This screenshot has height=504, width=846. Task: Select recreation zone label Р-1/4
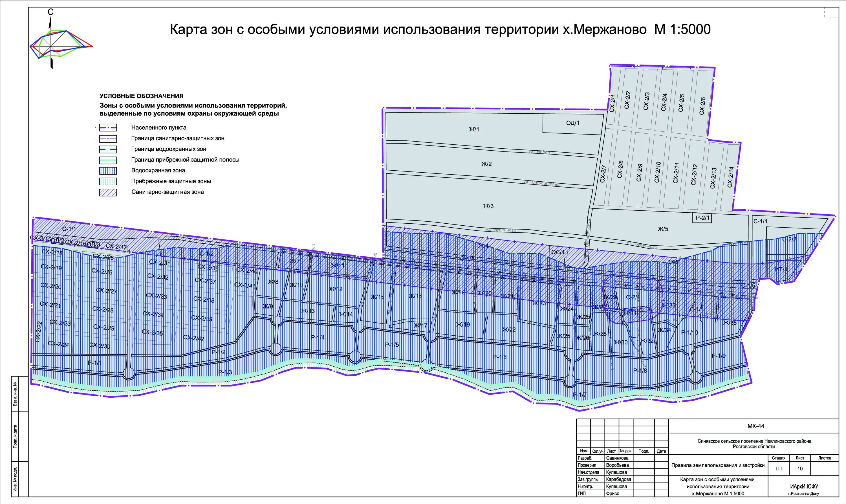(318, 337)
